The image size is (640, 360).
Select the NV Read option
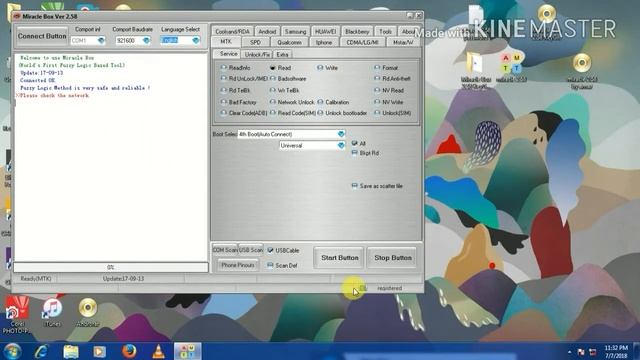point(377,90)
